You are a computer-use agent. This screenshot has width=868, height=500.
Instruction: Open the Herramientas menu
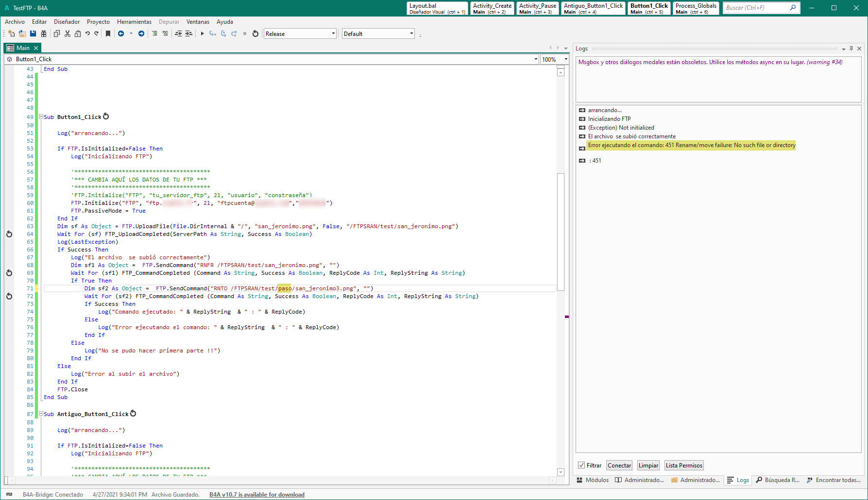pyautogui.click(x=134, y=22)
